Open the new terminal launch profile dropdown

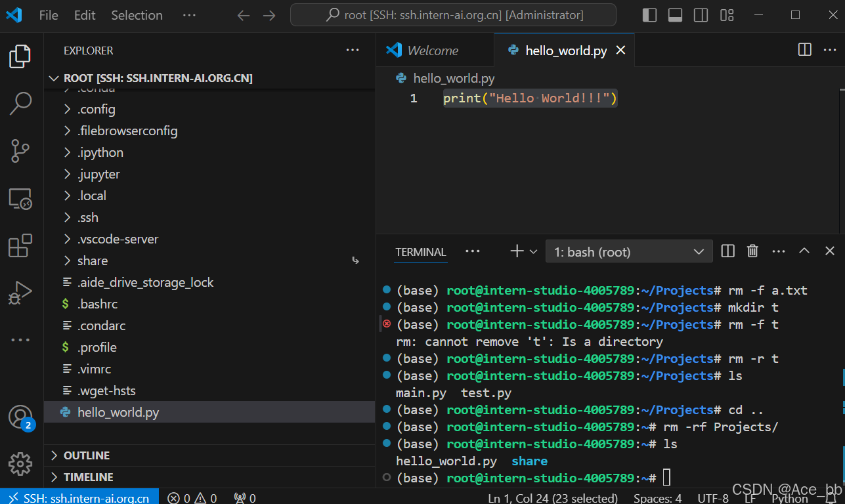click(x=533, y=251)
